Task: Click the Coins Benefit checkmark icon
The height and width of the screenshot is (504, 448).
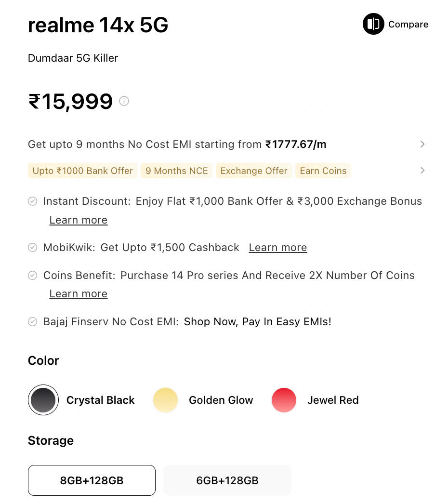Action: click(33, 276)
